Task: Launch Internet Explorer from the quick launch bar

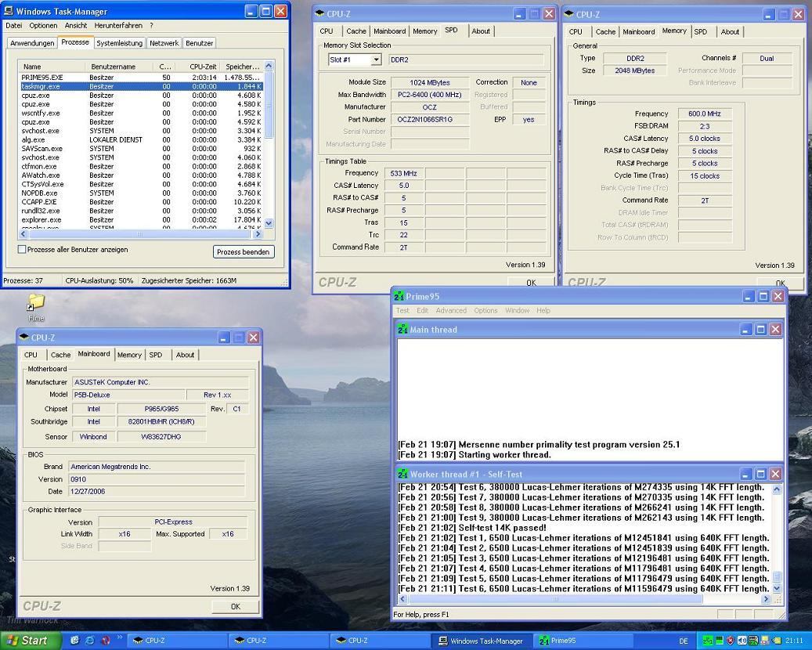Action: coord(89,641)
